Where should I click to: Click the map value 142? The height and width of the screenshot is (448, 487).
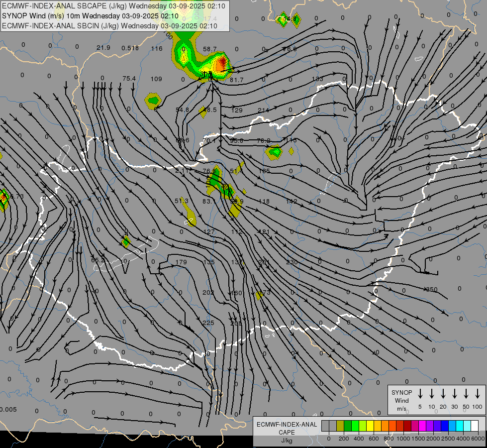pos(292,202)
